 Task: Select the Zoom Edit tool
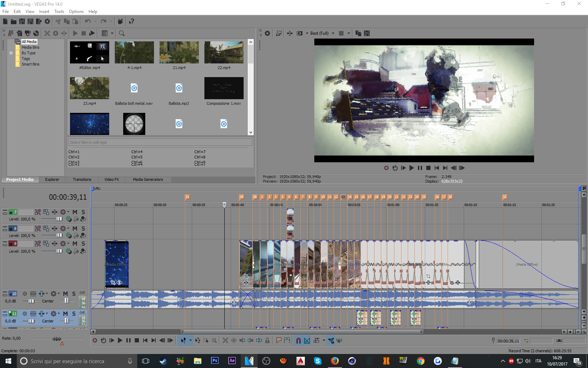[214, 340]
